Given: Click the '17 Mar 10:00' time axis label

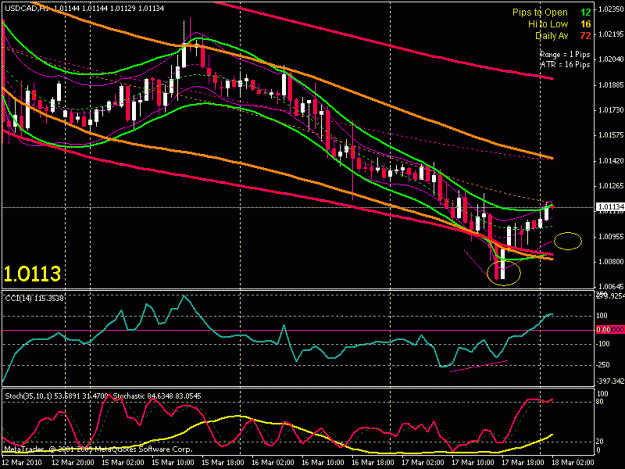Looking at the screenshot, I should [473, 463].
